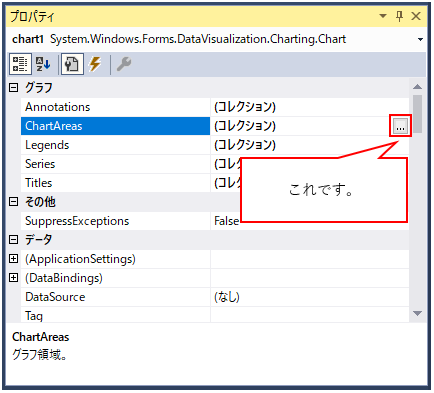Select the Series property
The width and height of the screenshot is (434, 393).
click(x=115, y=164)
